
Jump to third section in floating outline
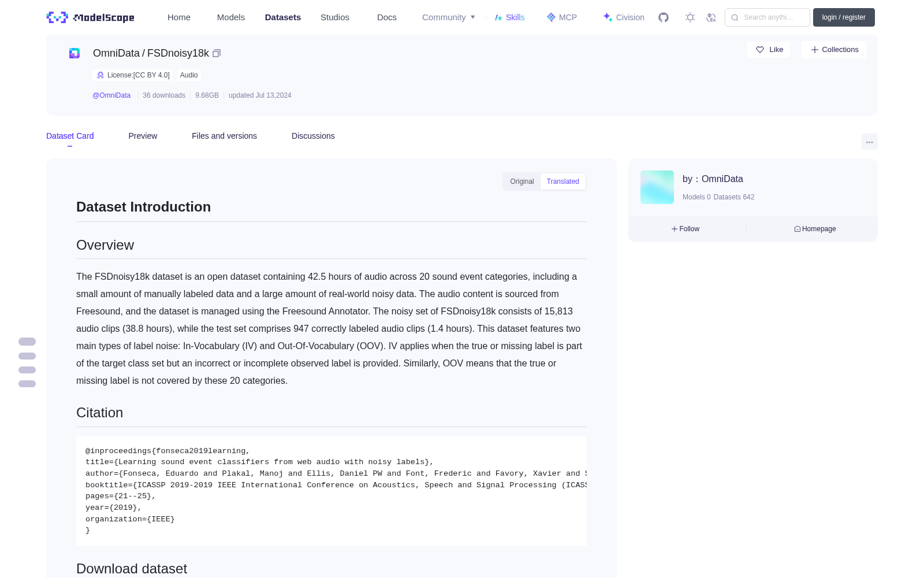pyautogui.click(x=27, y=370)
